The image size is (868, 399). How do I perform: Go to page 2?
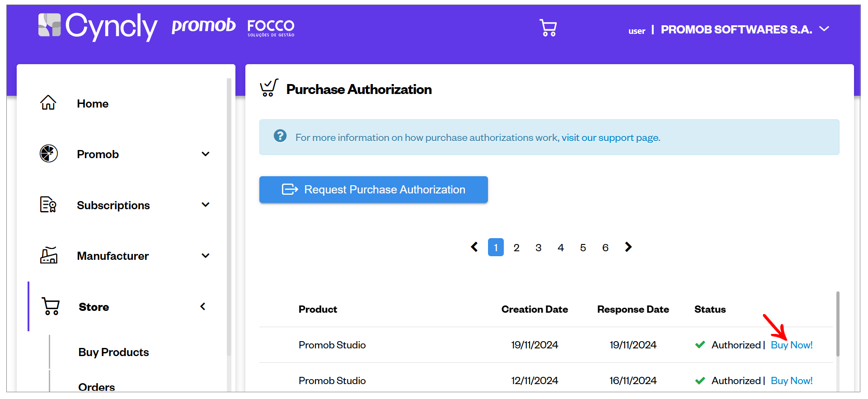tap(516, 247)
